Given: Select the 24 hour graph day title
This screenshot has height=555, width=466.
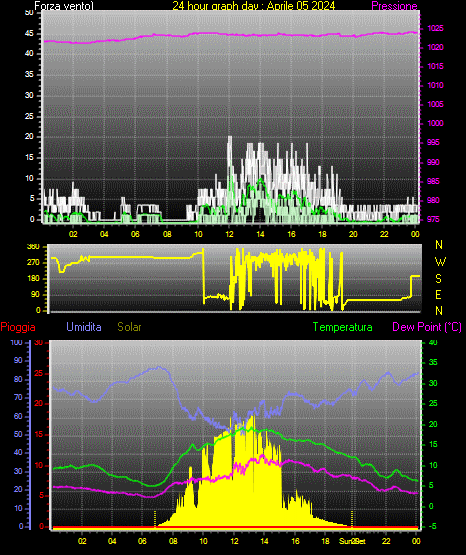Looking at the screenshot, I should pos(254,6).
